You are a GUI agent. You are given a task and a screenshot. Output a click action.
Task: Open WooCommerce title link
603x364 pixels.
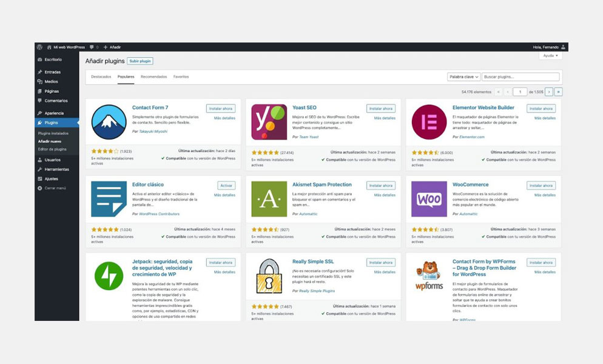tap(470, 184)
